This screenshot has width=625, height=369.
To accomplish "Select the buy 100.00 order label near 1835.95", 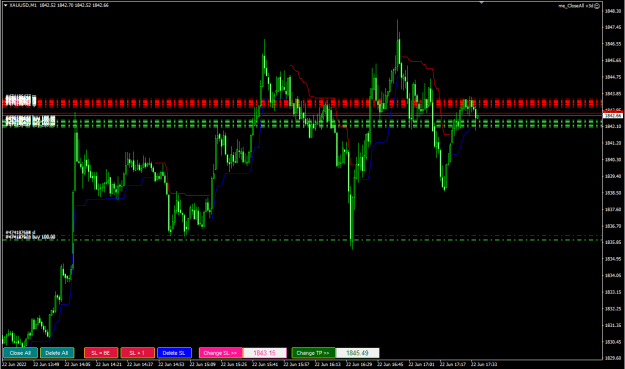I will click(x=31, y=237).
